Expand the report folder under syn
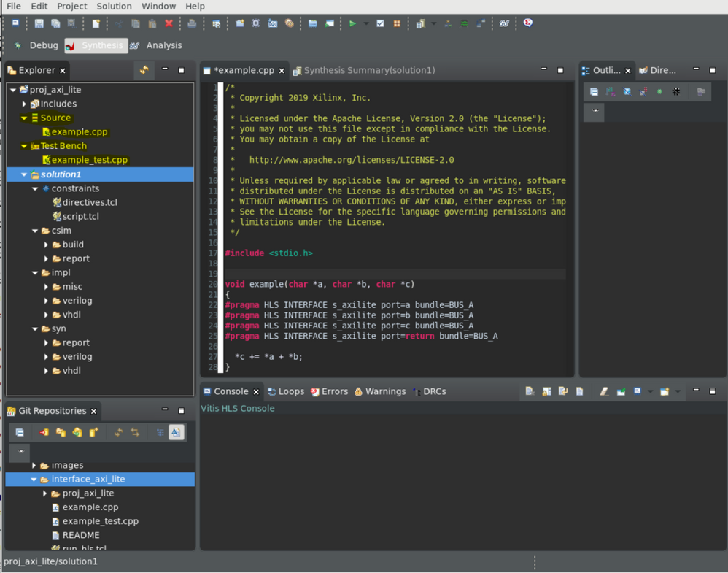Viewport: 728px width, 573px height. (47, 343)
